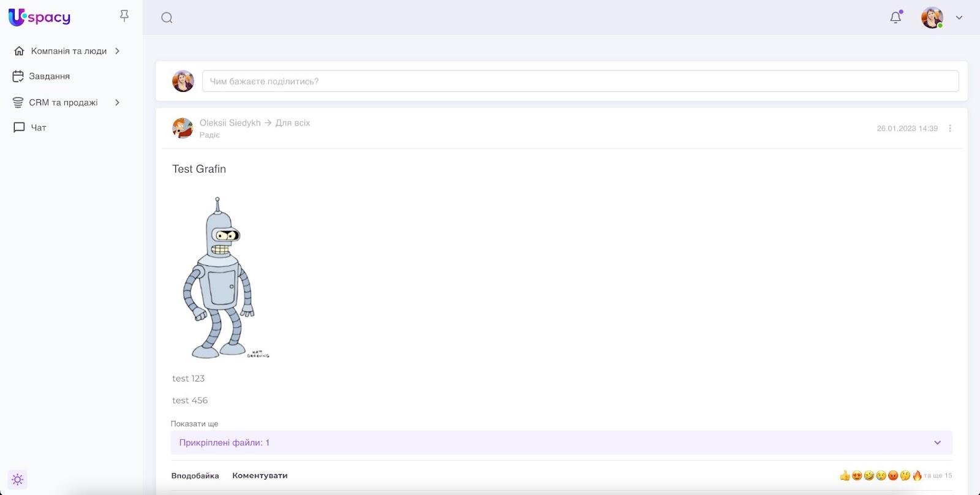The image size is (980, 495).
Task: Click the 'Test Grafin' post title
Action: point(199,169)
